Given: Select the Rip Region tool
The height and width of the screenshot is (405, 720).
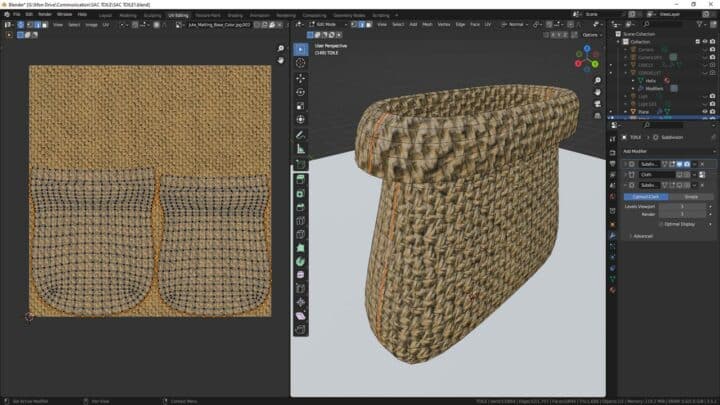Looking at the screenshot, I should pyautogui.click(x=300, y=330).
